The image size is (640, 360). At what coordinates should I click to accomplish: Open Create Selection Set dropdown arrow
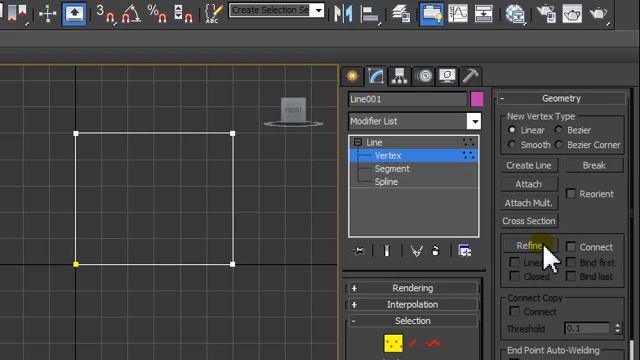coord(318,10)
